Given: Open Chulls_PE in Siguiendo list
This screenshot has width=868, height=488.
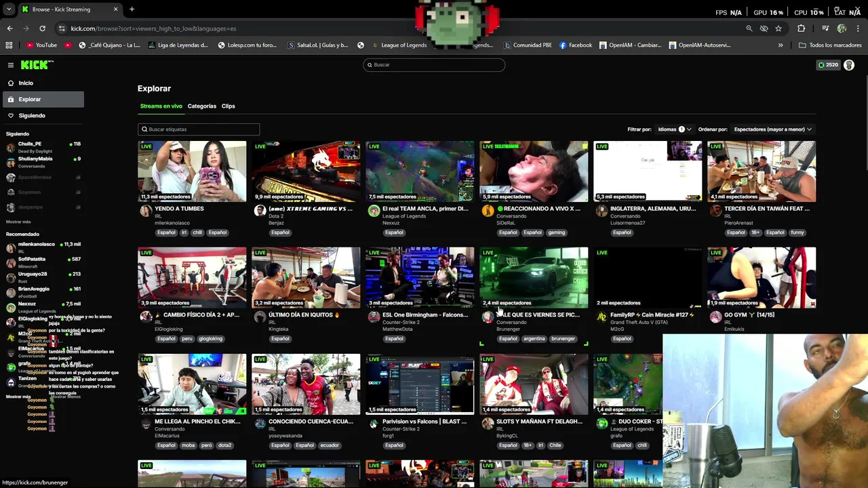Looking at the screenshot, I should pos(42,147).
